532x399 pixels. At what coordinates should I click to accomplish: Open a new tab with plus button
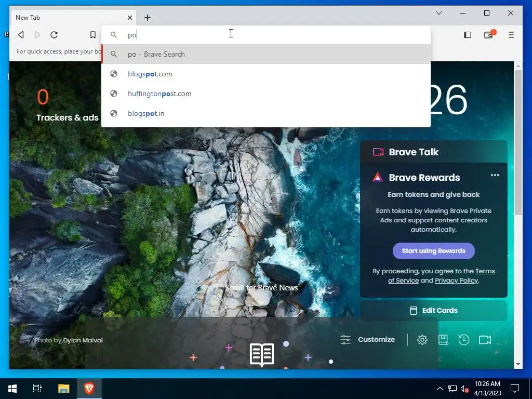coord(147,18)
